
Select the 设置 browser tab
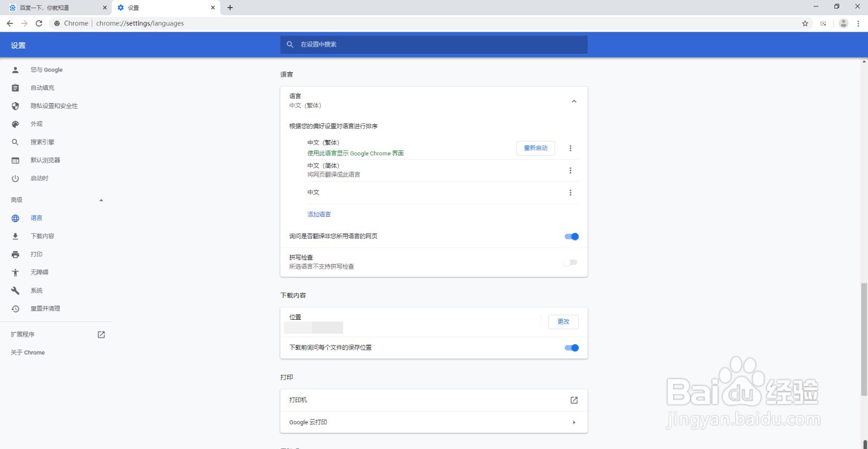click(167, 8)
